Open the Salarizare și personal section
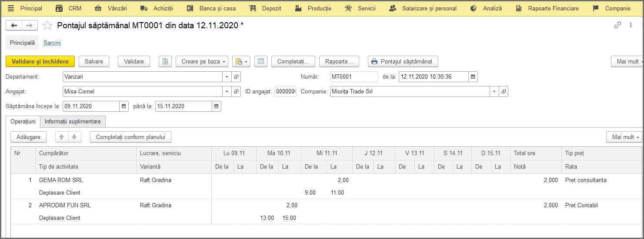This screenshot has height=239, width=644. (423, 8)
